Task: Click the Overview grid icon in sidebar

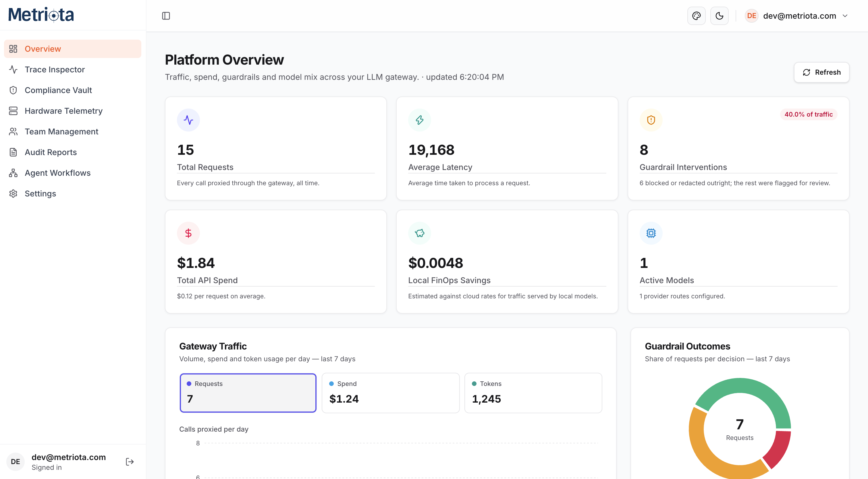Action: [13, 49]
